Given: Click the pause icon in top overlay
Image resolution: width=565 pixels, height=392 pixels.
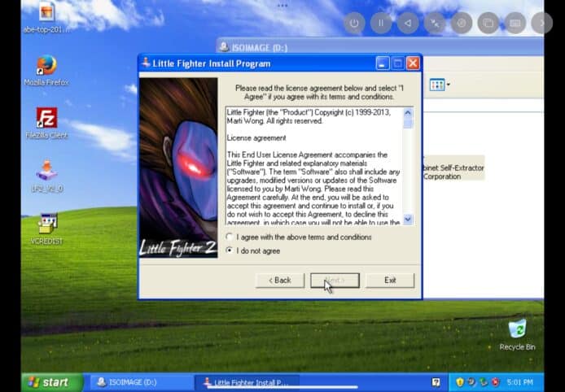Looking at the screenshot, I should [x=380, y=23].
